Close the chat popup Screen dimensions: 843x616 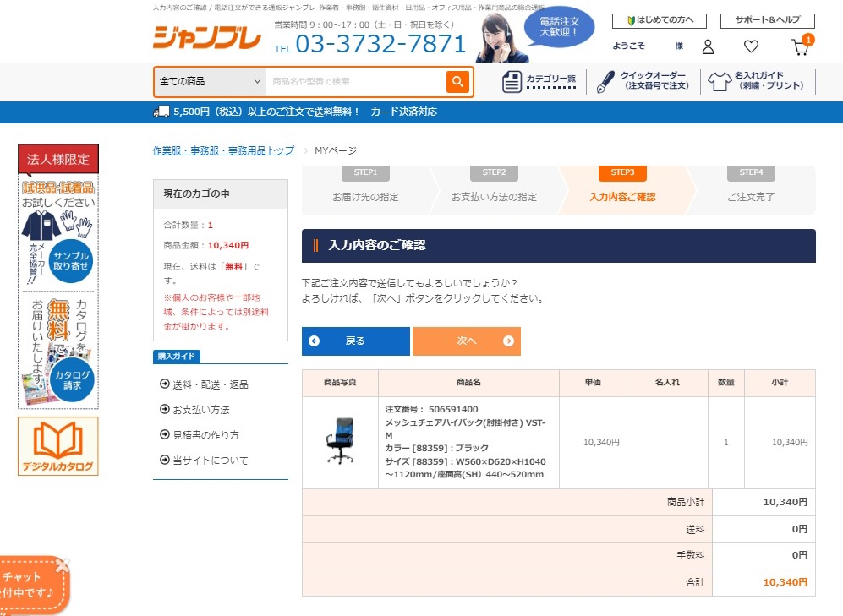63,565
